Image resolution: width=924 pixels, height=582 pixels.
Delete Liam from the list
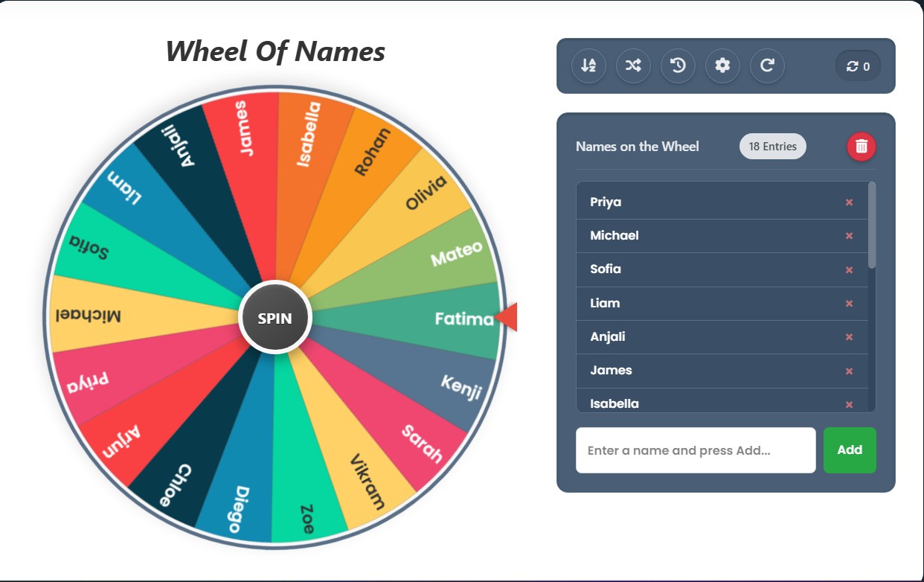pyautogui.click(x=849, y=304)
